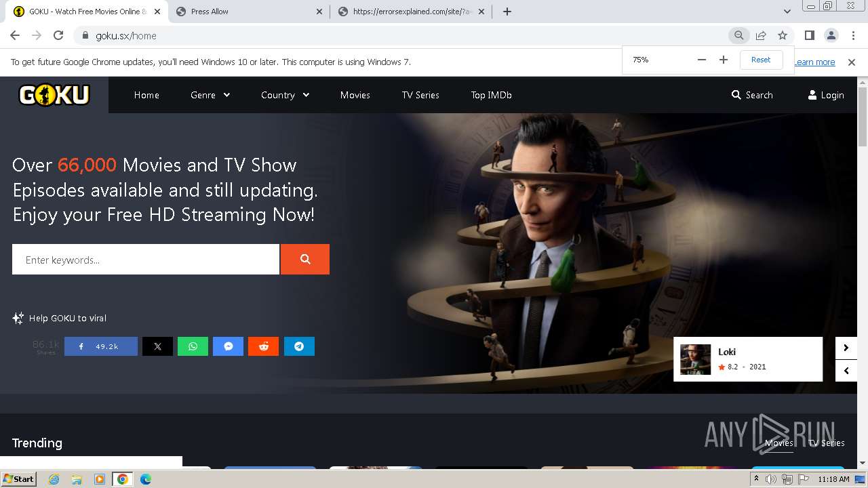Expand the Genre dropdown
This screenshot has height=488, width=868.
(210, 95)
